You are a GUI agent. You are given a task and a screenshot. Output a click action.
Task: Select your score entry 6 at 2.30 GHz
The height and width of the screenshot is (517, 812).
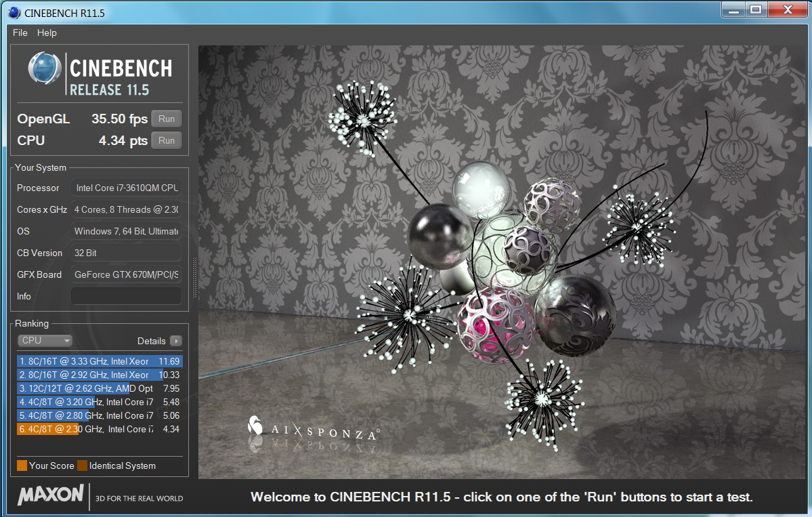(x=100, y=429)
